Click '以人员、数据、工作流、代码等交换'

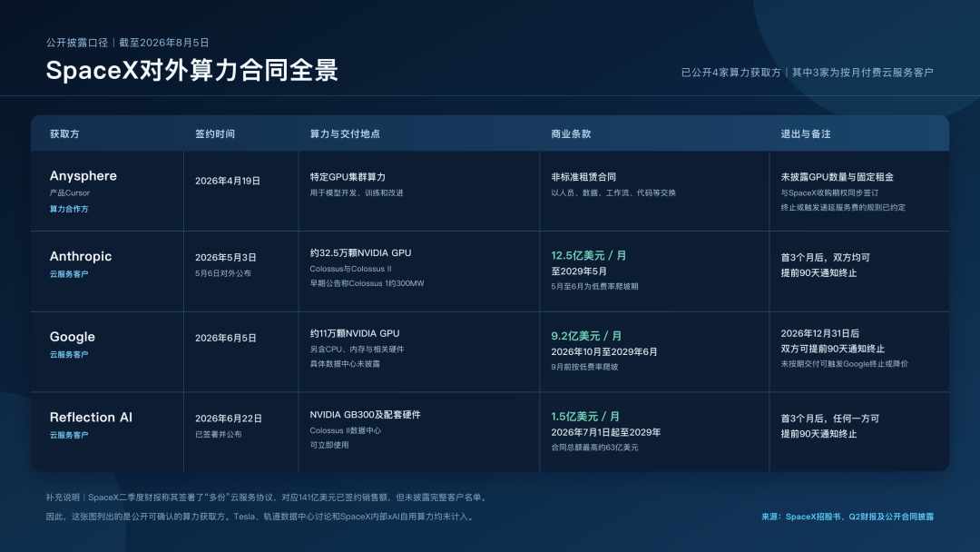[613, 193]
